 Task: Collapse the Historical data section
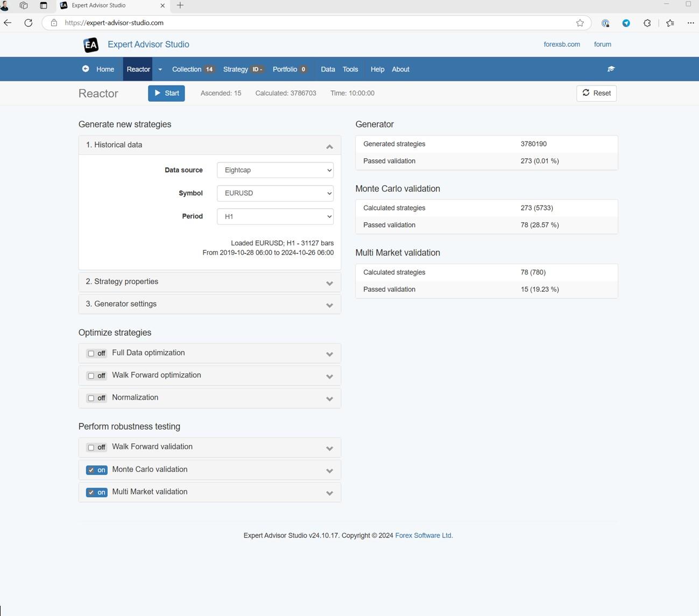coord(329,146)
